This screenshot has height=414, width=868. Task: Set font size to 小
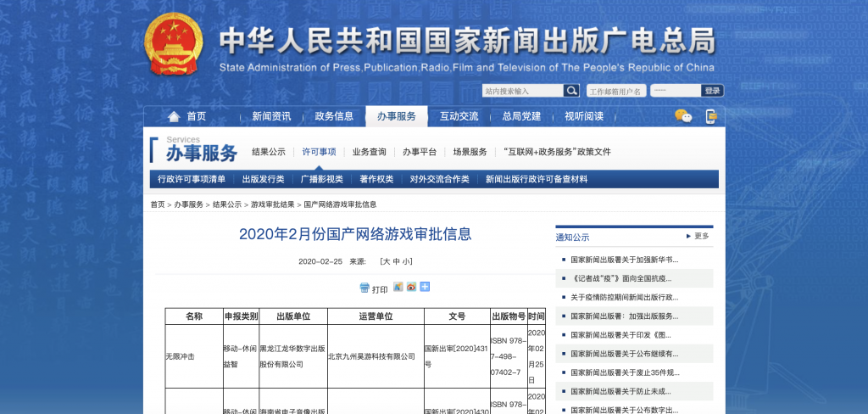coord(407,261)
